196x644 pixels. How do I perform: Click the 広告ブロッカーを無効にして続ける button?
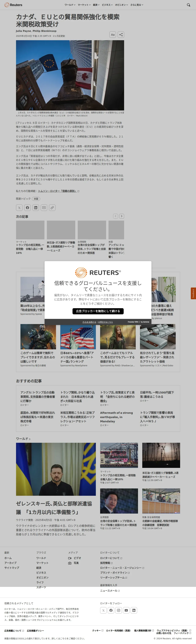click(98, 311)
